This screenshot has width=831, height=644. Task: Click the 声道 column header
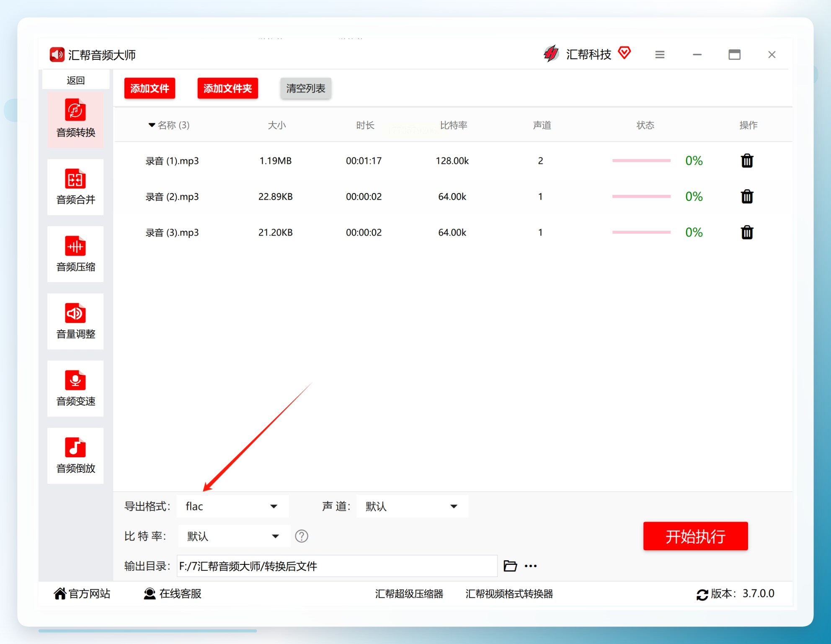pos(542,125)
